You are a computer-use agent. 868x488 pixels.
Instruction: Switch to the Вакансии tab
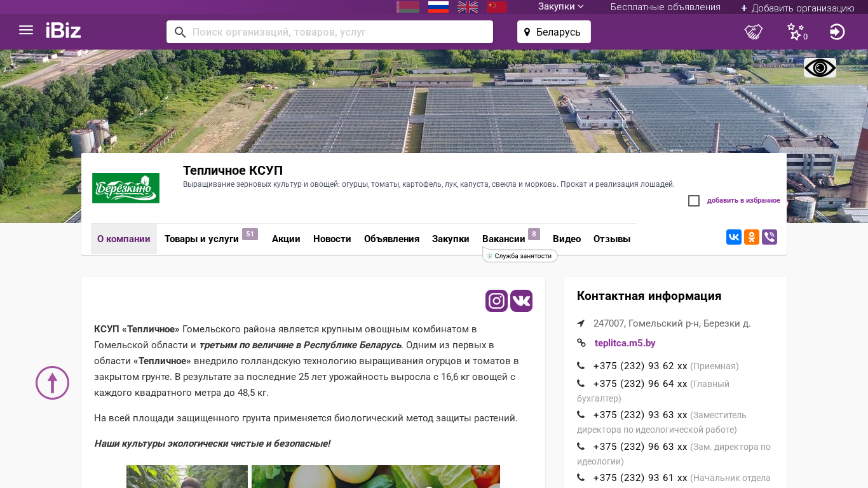(x=503, y=239)
